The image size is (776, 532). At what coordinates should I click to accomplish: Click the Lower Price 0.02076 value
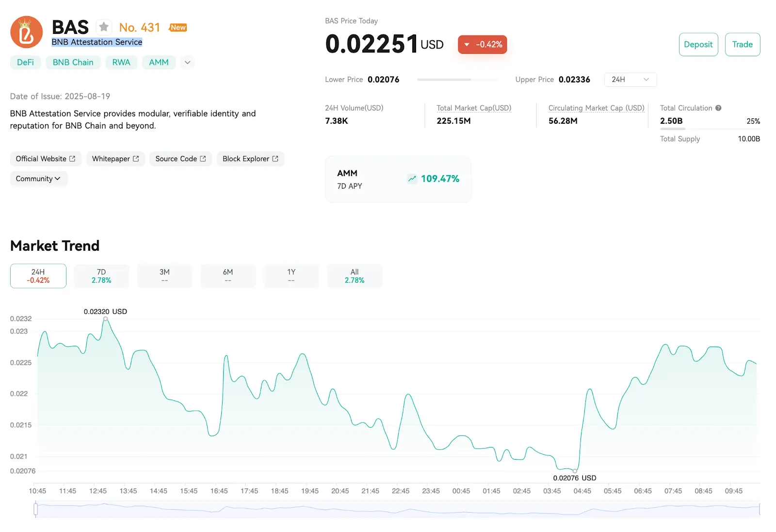tap(384, 80)
